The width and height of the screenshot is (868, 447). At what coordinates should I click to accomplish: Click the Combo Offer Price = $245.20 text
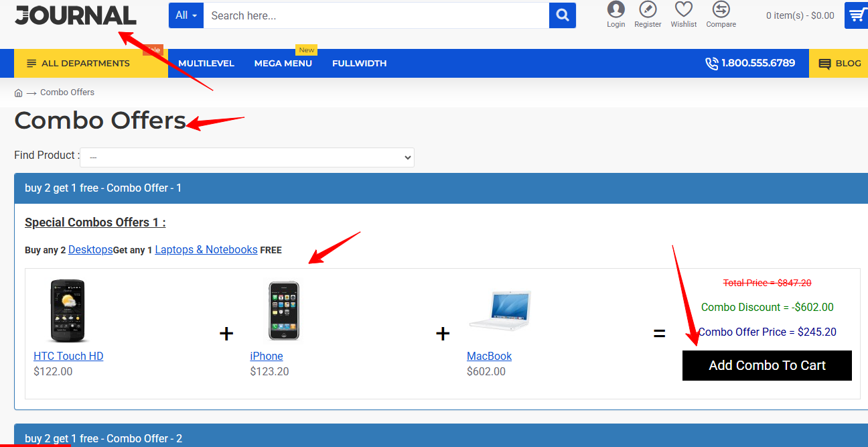click(x=768, y=332)
